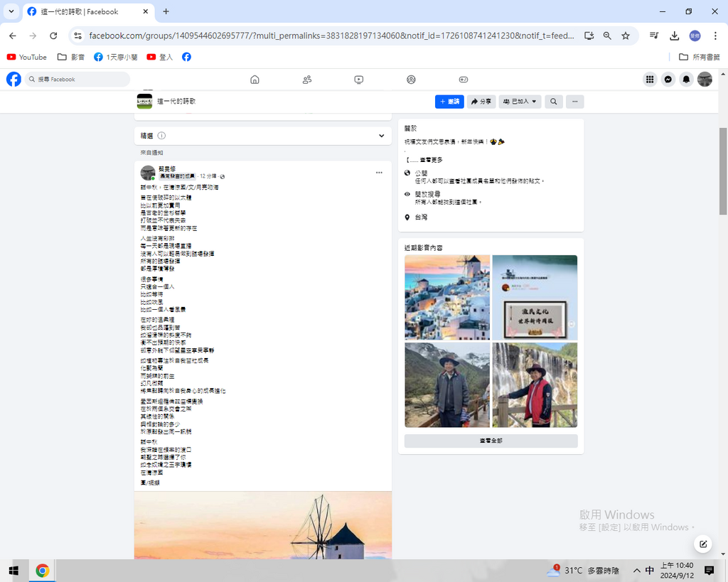The image size is (728, 582).
Task: Expand the 已加入 membership dropdown
Action: point(520,102)
